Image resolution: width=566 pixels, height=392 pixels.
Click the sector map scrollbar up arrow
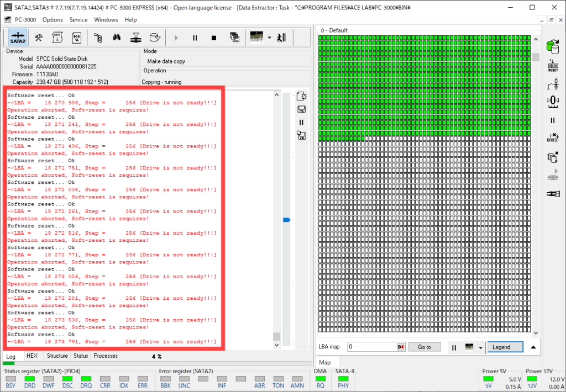point(536,39)
